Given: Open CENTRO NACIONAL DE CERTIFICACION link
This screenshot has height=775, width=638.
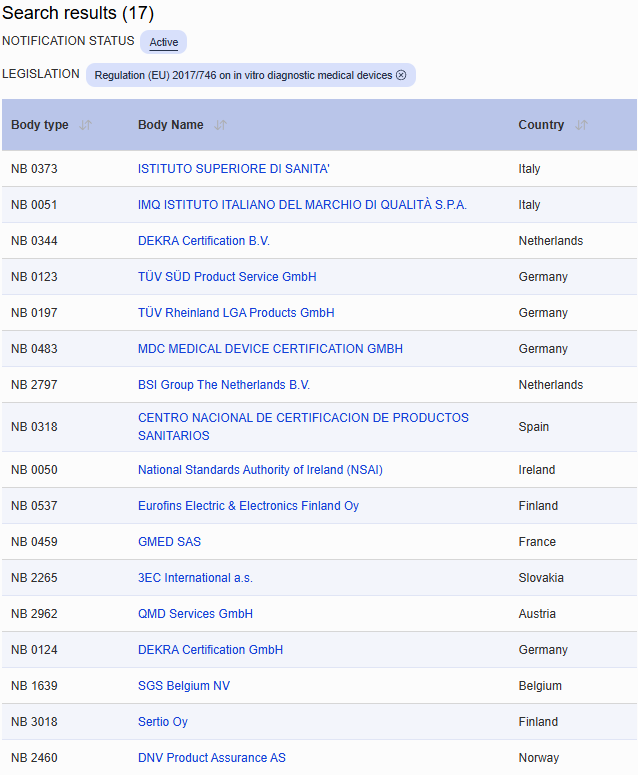Looking at the screenshot, I should point(303,427).
